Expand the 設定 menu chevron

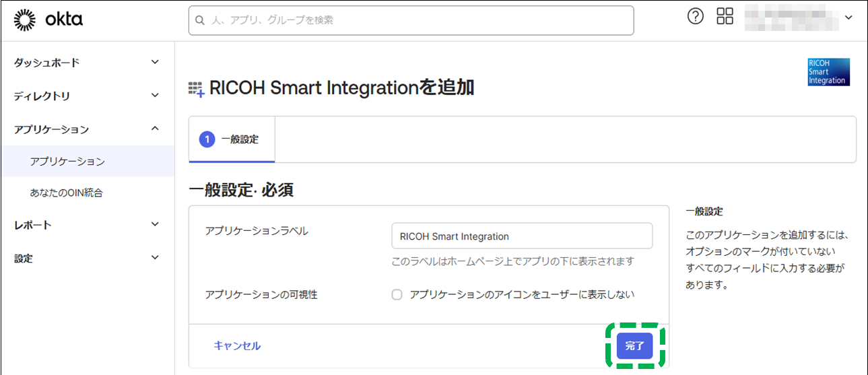pyautogui.click(x=155, y=257)
